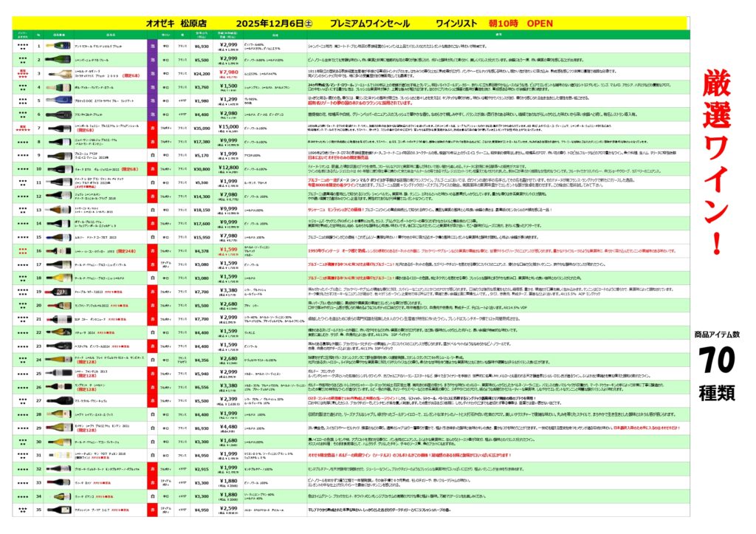Click the purple sparkling badge in row 1
756x534 pixels.
pyautogui.click(x=151, y=47)
